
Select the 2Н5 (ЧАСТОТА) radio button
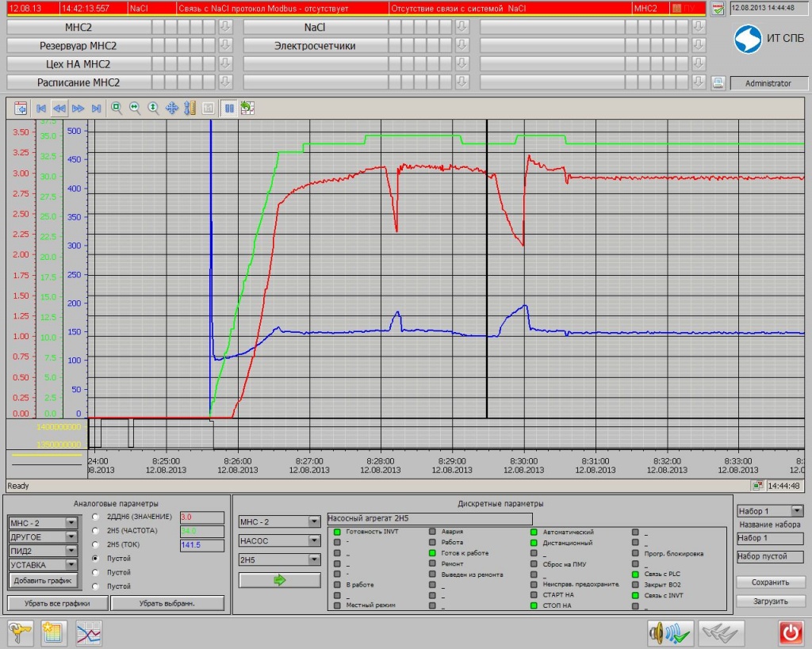pyautogui.click(x=95, y=530)
